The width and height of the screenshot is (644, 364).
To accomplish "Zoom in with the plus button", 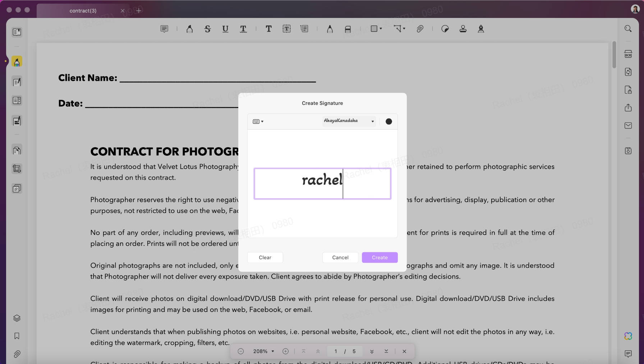I will pyautogui.click(x=286, y=351).
